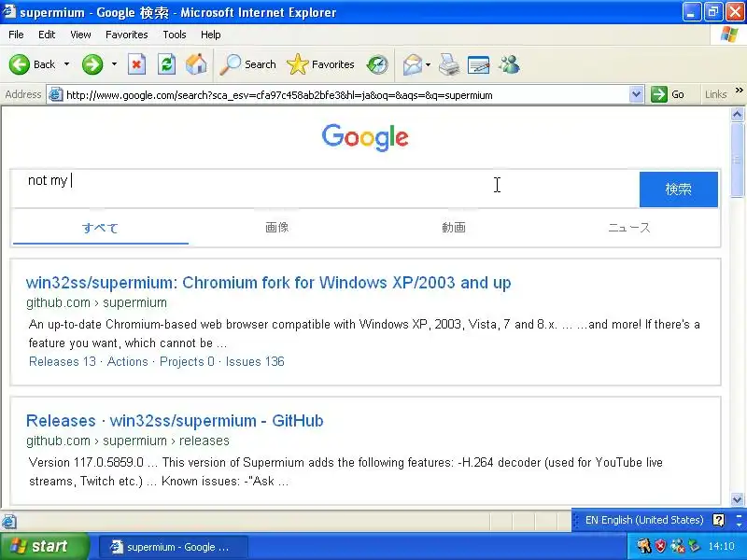Open the File menu
The height and width of the screenshot is (560, 747).
pyautogui.click(x=16, y=35)
